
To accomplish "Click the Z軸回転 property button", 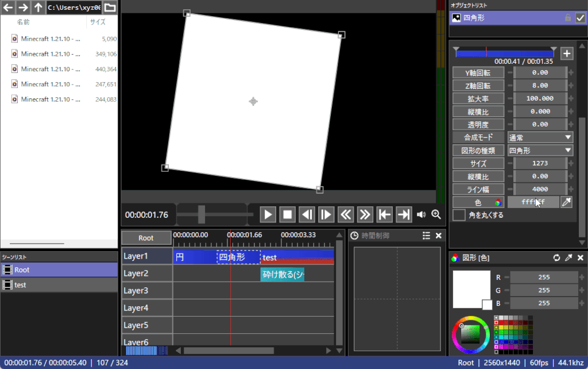I will click(478, 85).
